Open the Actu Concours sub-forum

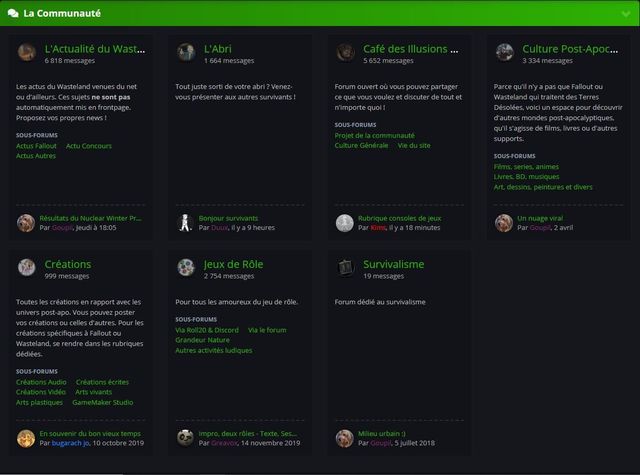pyautogui.click(x=89, y=146)
